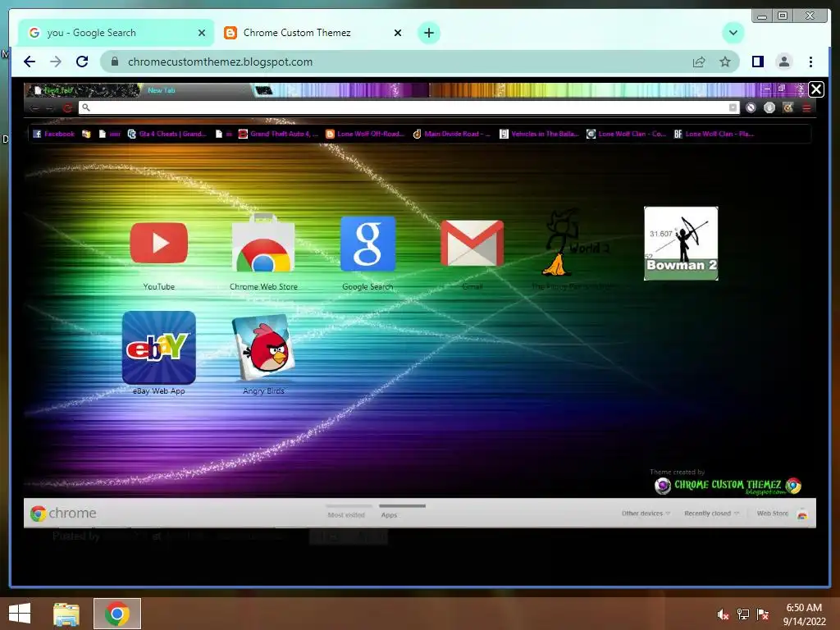Open Action Center flag icon
This screenshot has height=630, width=840.
coord(762,614)
